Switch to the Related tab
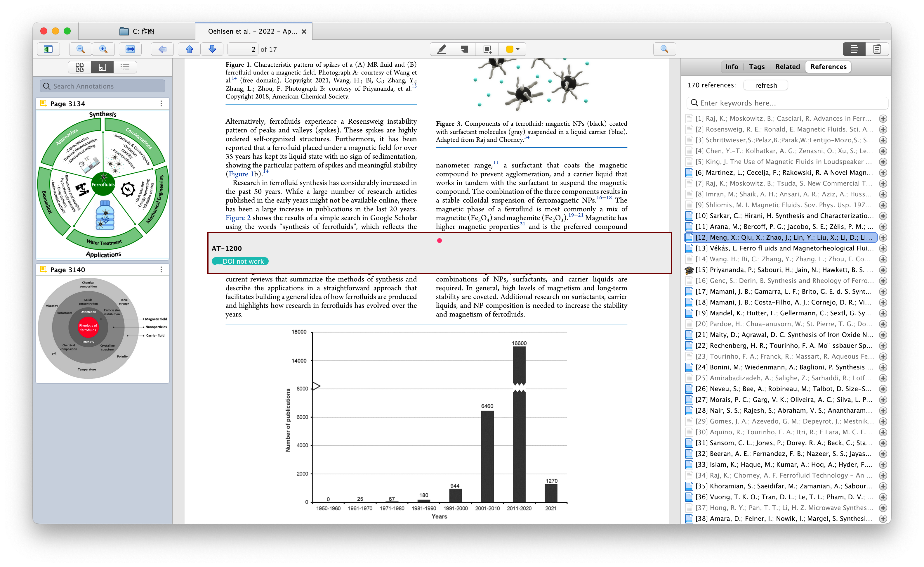This screenshot has width=924, height=567. pyautogui.click(x=788, y=67)
